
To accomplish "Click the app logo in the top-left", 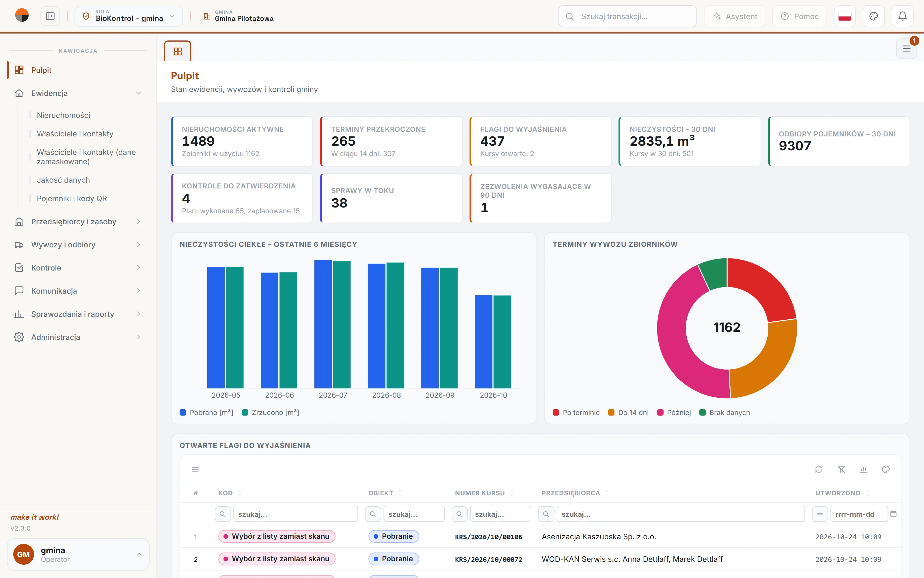I will click(x=22, y=16).
